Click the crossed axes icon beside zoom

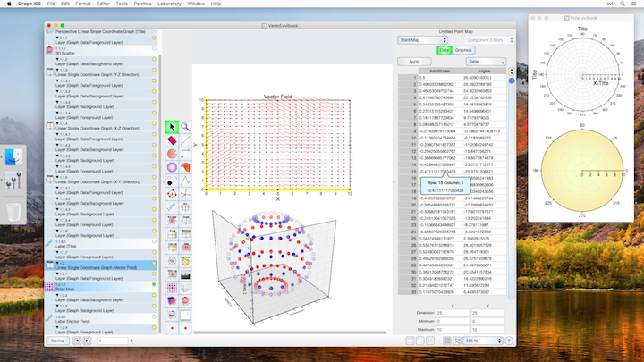[x=457, y=341]
